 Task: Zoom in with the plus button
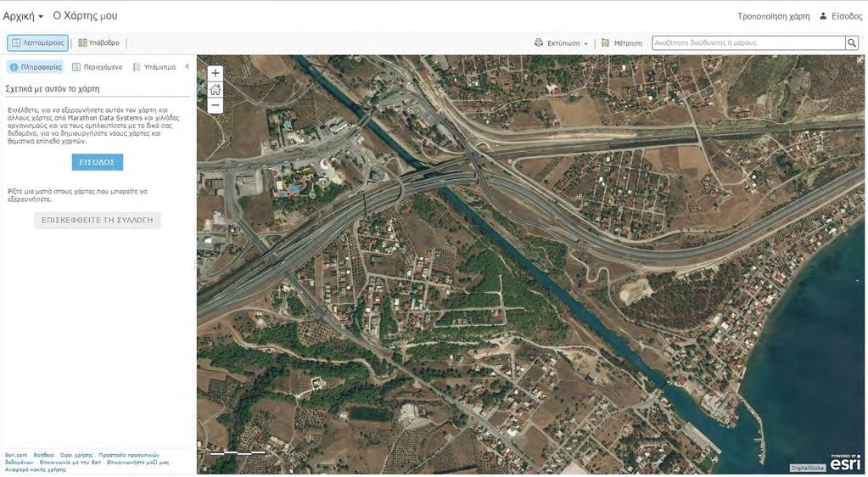pos(216,73)
